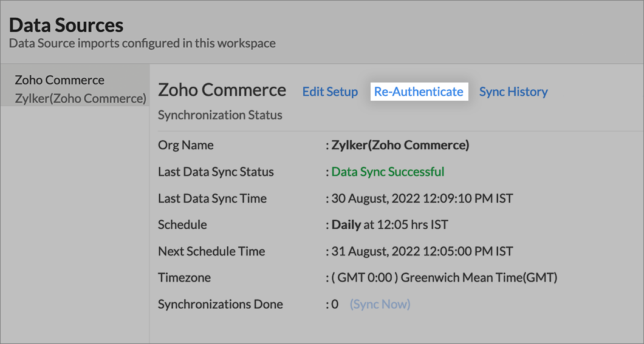Viewport: 644px width, 344px height.
Task: Click the Last Data Sync Time value
Action: [422, 198]
